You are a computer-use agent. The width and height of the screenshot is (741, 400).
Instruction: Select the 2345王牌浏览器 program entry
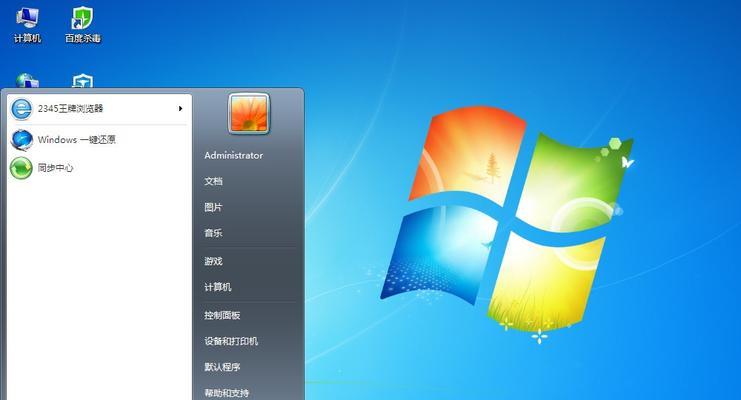point(98,109)
